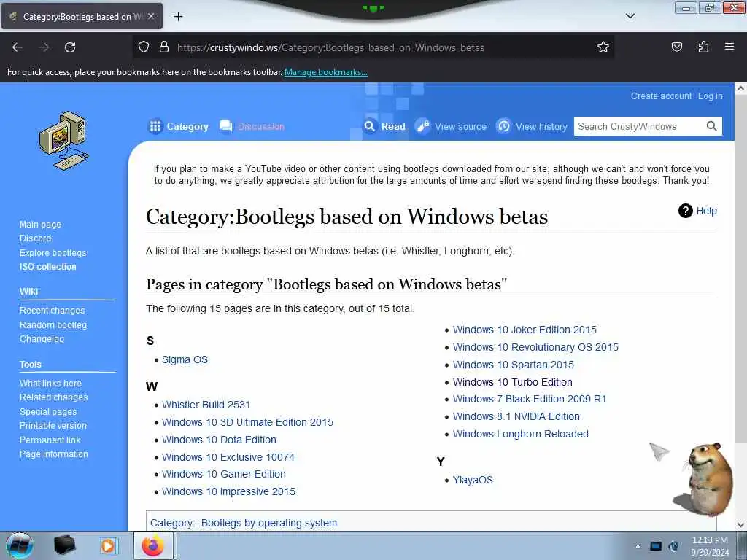Image resolution: width=747 pixels, height=560 pixels.
Task: Click Manage bookmarks link
Action: 326,72
